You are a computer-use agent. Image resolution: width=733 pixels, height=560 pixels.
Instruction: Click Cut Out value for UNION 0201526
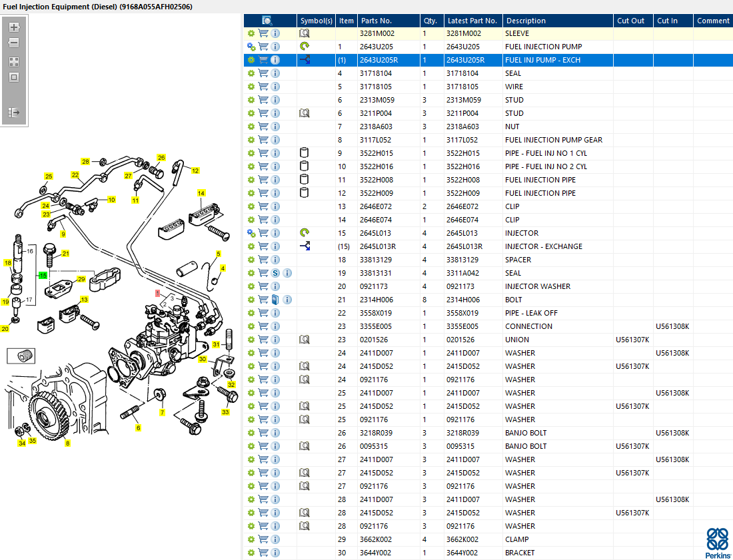(x=632, y=340)
